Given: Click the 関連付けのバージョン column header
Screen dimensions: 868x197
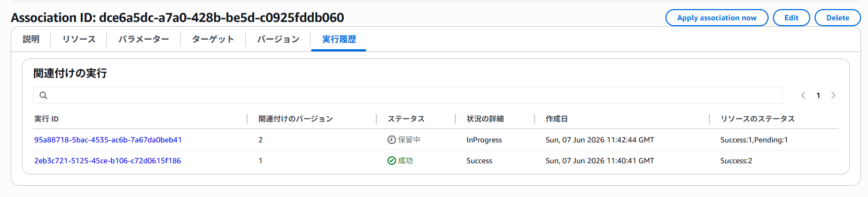Looking at the screenshot, I should [296, 119].
